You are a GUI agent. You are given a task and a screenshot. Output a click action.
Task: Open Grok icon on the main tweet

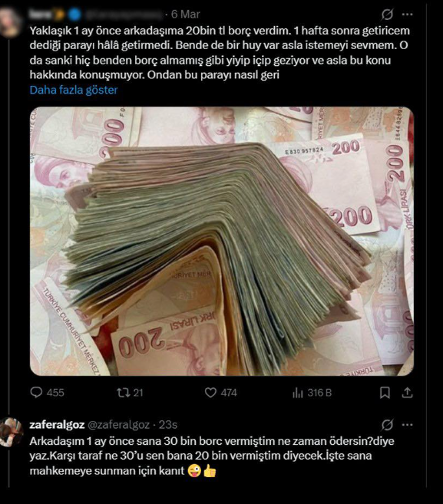[387, 14]
